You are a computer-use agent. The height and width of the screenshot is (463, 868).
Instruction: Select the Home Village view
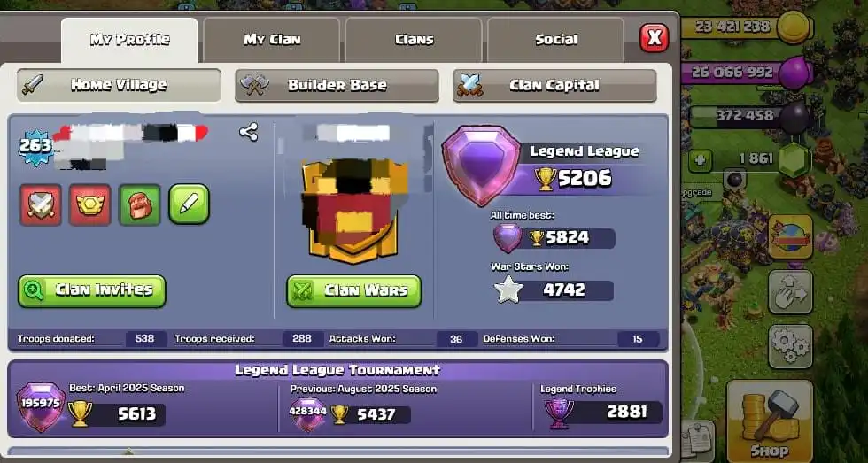pos(119,85)
